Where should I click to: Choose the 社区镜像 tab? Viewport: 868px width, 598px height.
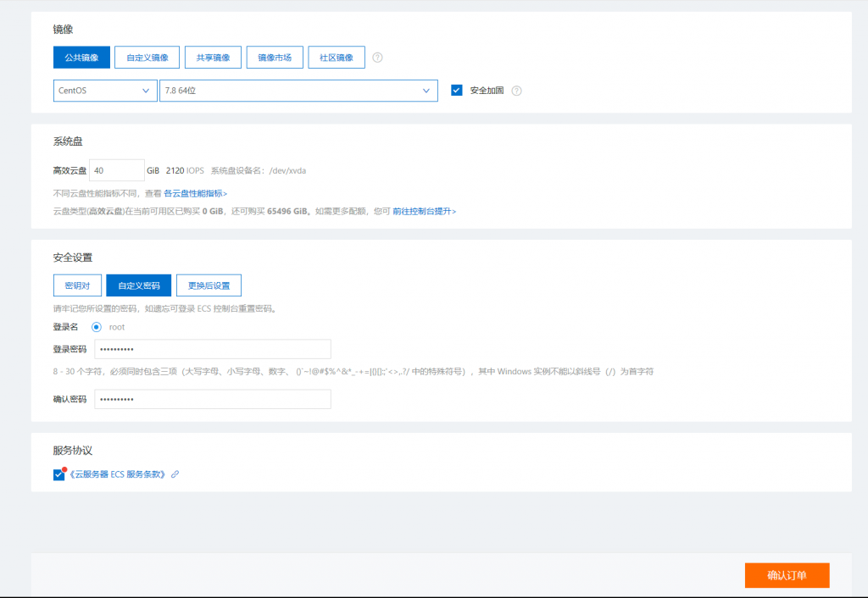point(337,58)
